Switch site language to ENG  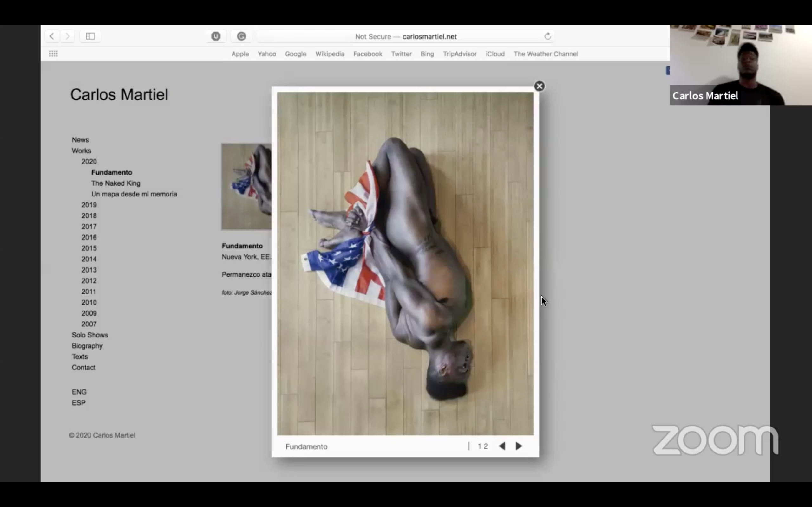coord(79,392)
